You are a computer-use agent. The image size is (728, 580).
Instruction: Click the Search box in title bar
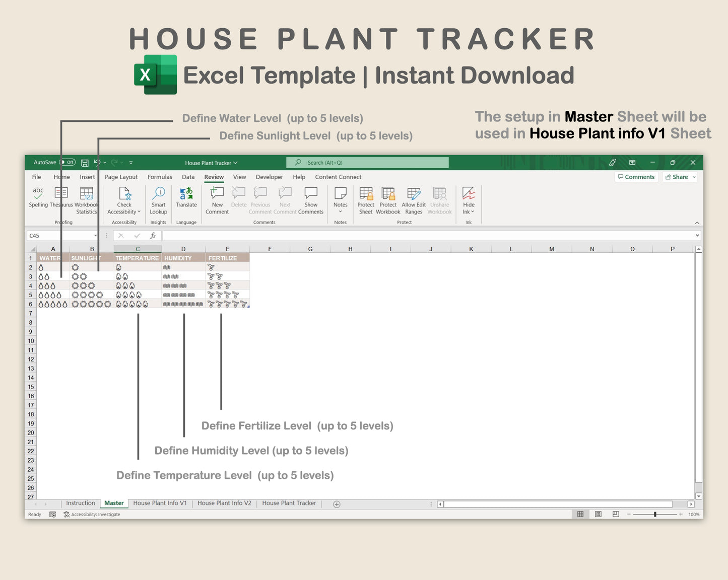367,163
